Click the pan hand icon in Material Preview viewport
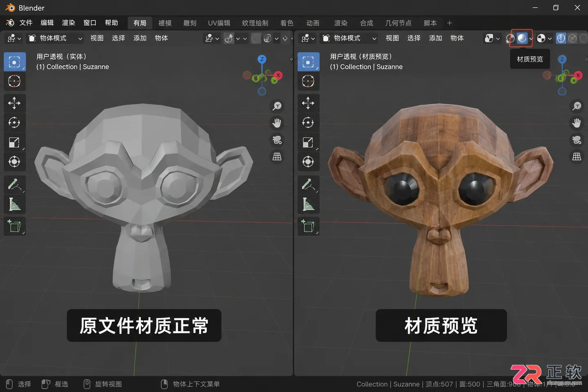Viewport: 588px width, 392px height. click(x=577, y=123)
